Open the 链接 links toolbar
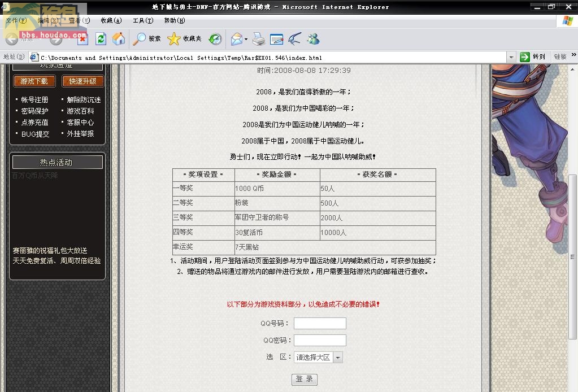Viewport: 578px width, 392px height. pos(560,56)
